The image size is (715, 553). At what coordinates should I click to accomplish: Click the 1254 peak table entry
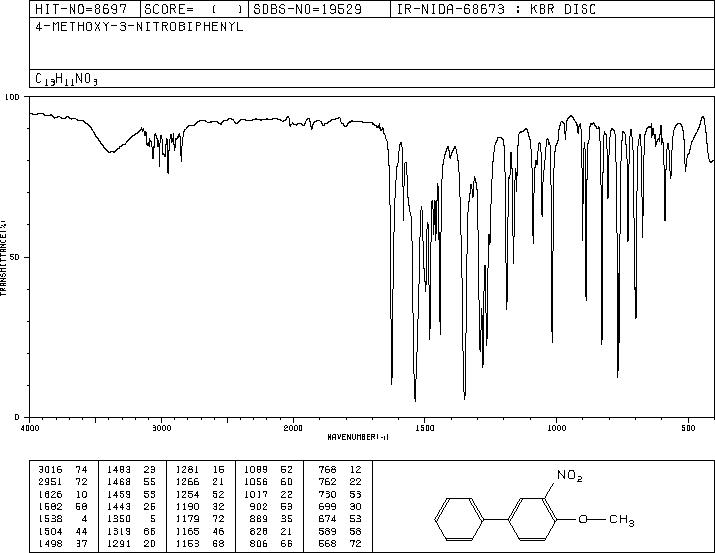click(x=200, y=494)
